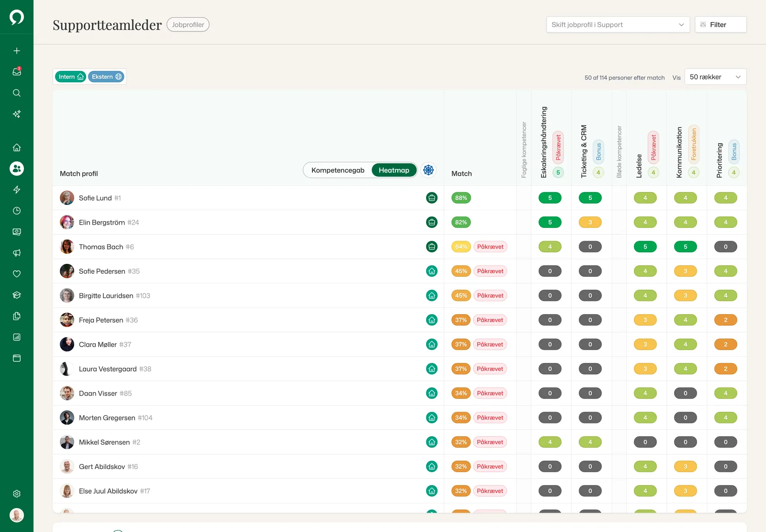Open the people icon in sidebar
The image size is (766, 532).
[17, 169]
